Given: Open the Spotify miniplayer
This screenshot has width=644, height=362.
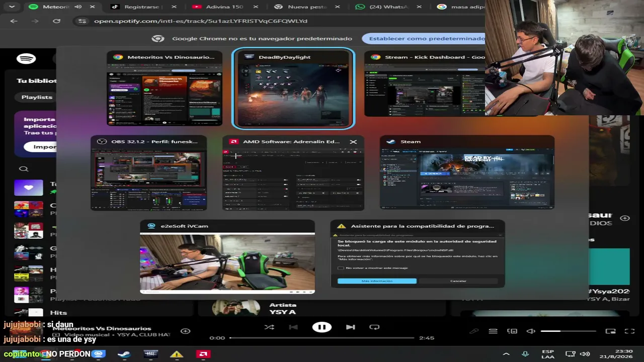Looking at the screenshot, I should (610, 331).
